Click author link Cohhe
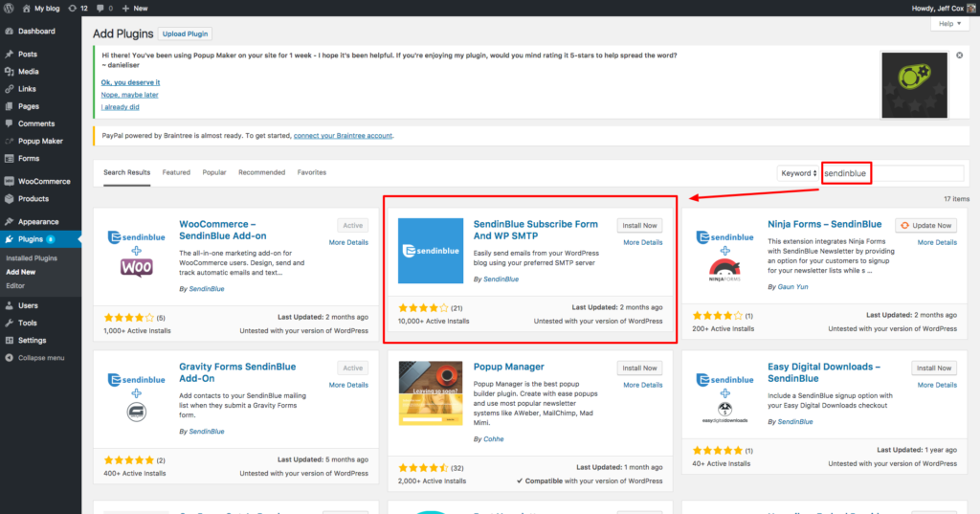This screenshot has height=514, width=980. click(x=493, y=439)
